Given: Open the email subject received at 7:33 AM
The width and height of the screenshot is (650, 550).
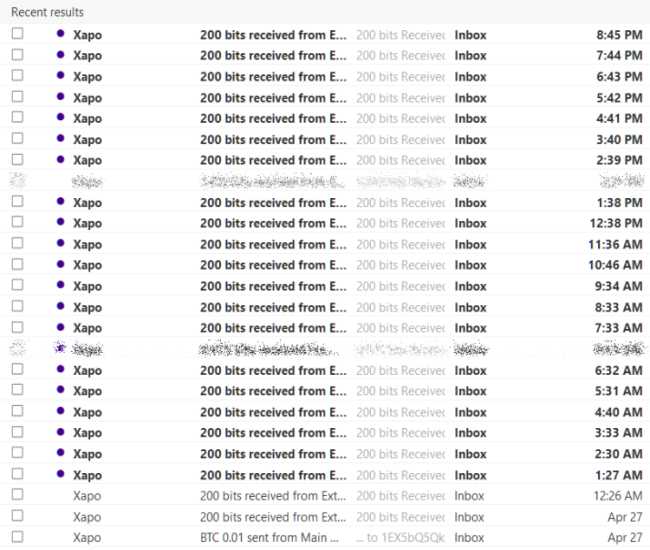Looking at the screenshot, I should (273, 328).
